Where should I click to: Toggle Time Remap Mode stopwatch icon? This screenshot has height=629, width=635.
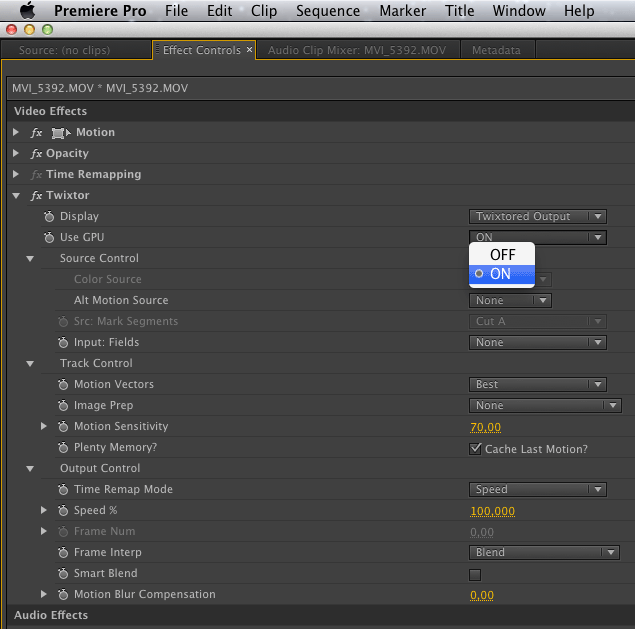63,490
